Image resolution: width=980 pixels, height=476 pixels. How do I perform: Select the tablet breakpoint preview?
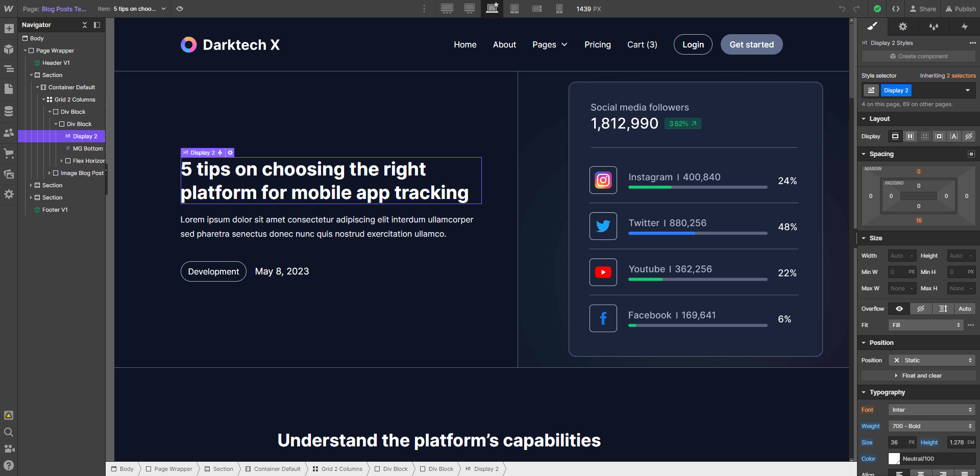514,9
